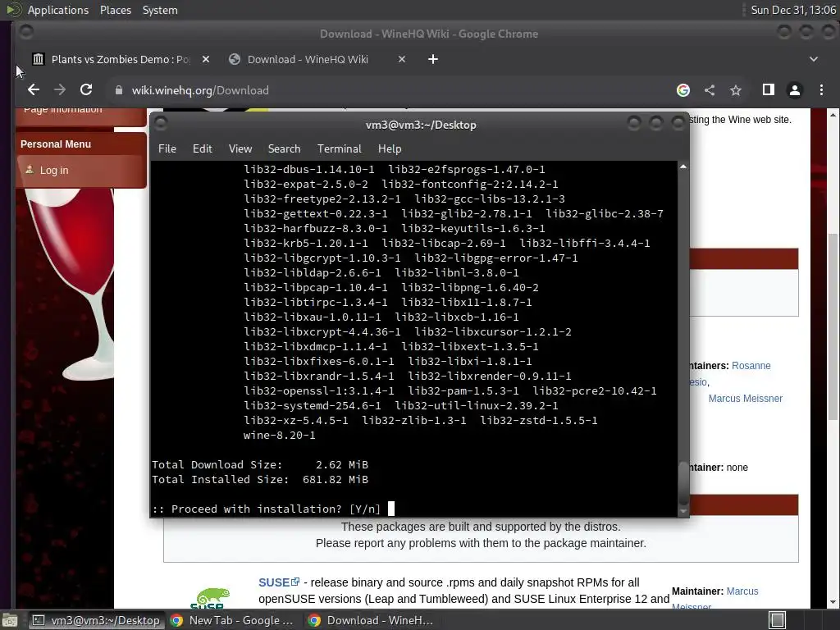840x630 pixels.
Task: Click the forward navigation arrow in Chrome
Action: point(60,90)
